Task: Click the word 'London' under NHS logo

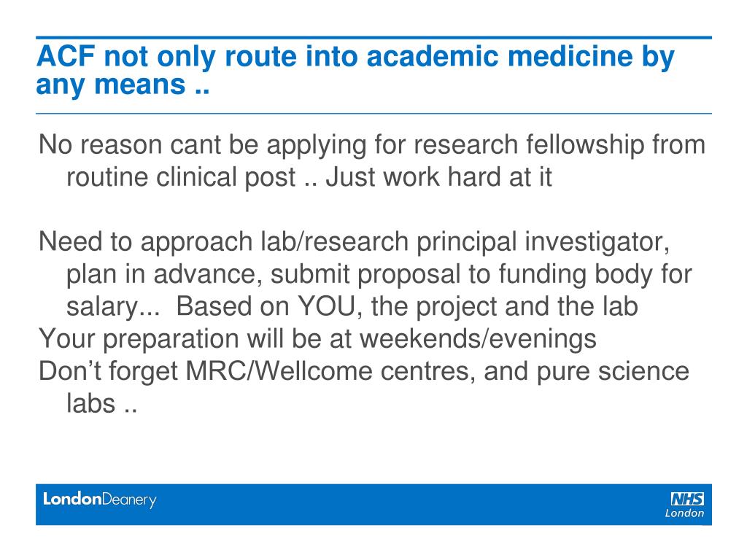Action: click(x=684, y=513)
